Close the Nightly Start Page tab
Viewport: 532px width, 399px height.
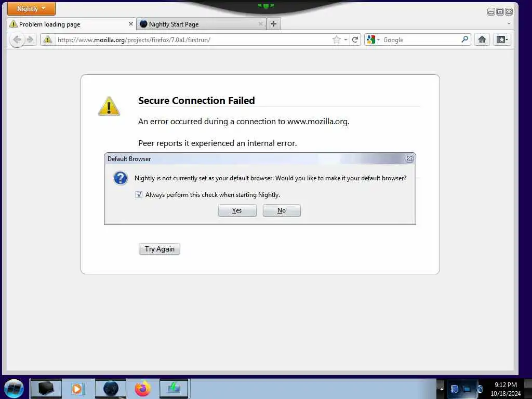[261, 24]
